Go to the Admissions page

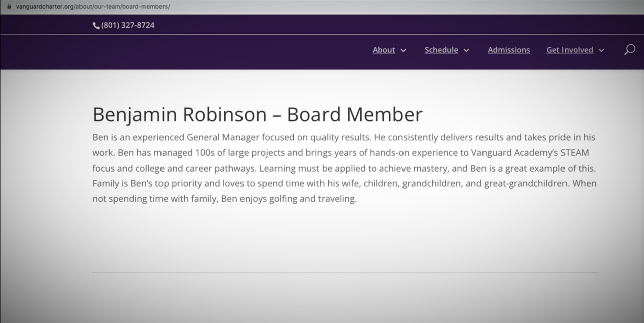[x=509, y=50]
